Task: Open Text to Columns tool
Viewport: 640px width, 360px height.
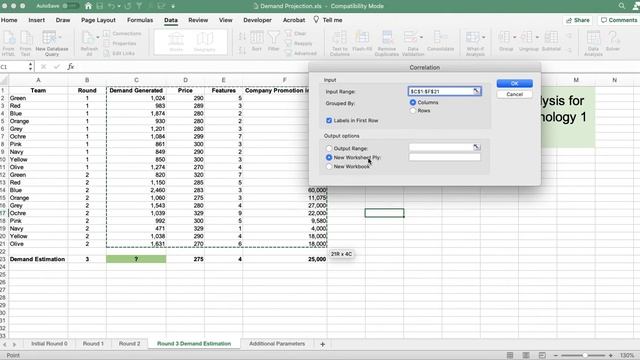Action: pos(340,43)
